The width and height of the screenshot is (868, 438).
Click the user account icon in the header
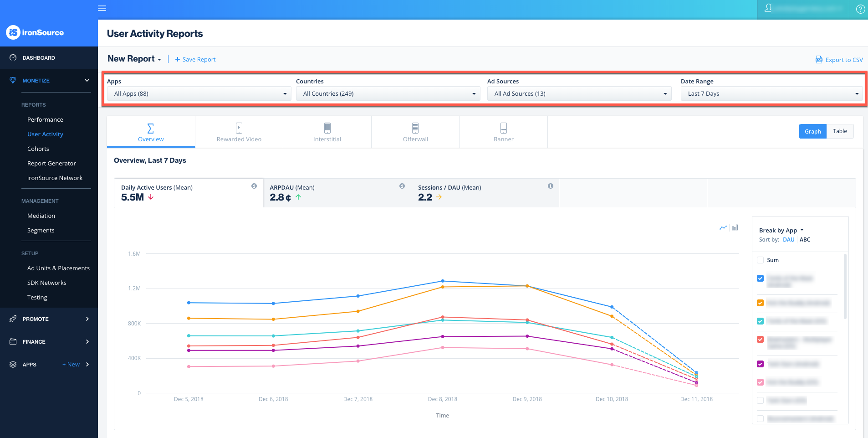pyautogui.click(x=768, y=8)
